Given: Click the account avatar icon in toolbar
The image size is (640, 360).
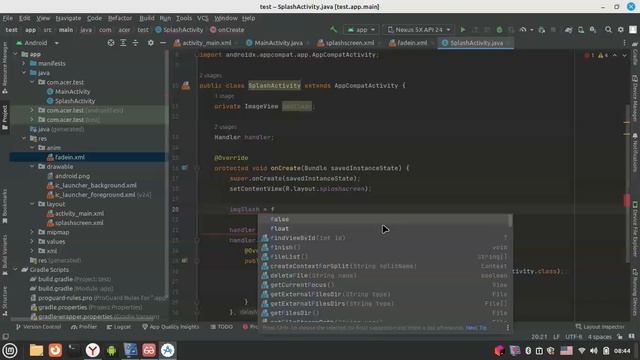Looking at the screenshot, I should pos(633,29).
